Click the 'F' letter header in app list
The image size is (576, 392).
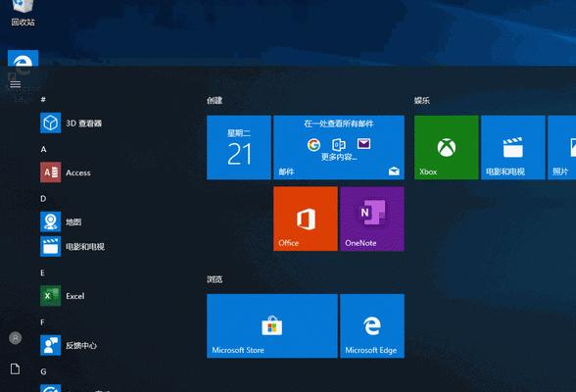coord(42,322)
